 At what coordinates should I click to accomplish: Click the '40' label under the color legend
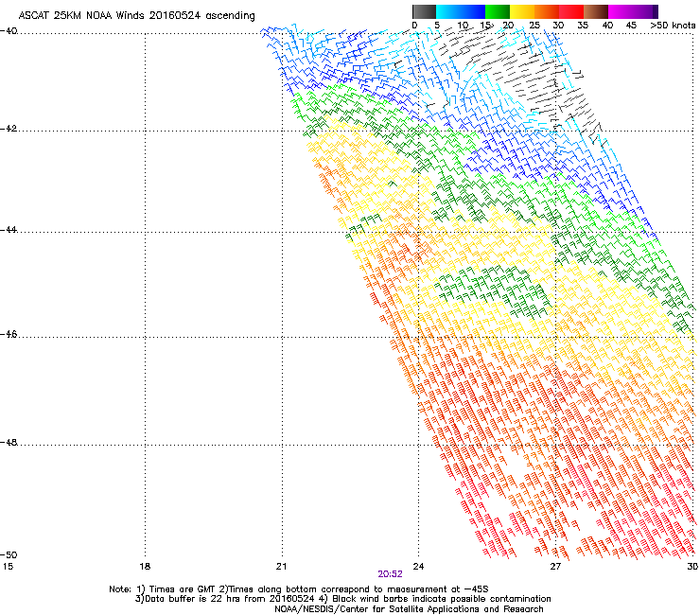[x=607, y=26]
